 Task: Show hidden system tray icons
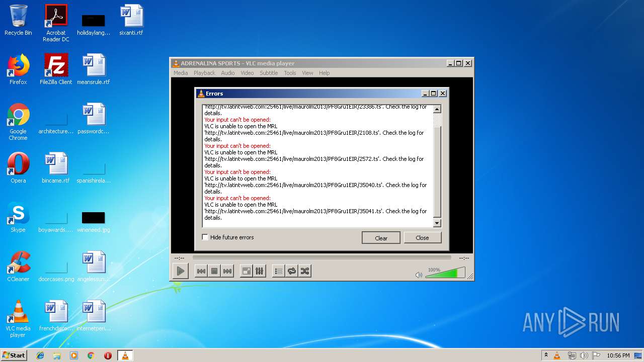click(x=546, y=355)
